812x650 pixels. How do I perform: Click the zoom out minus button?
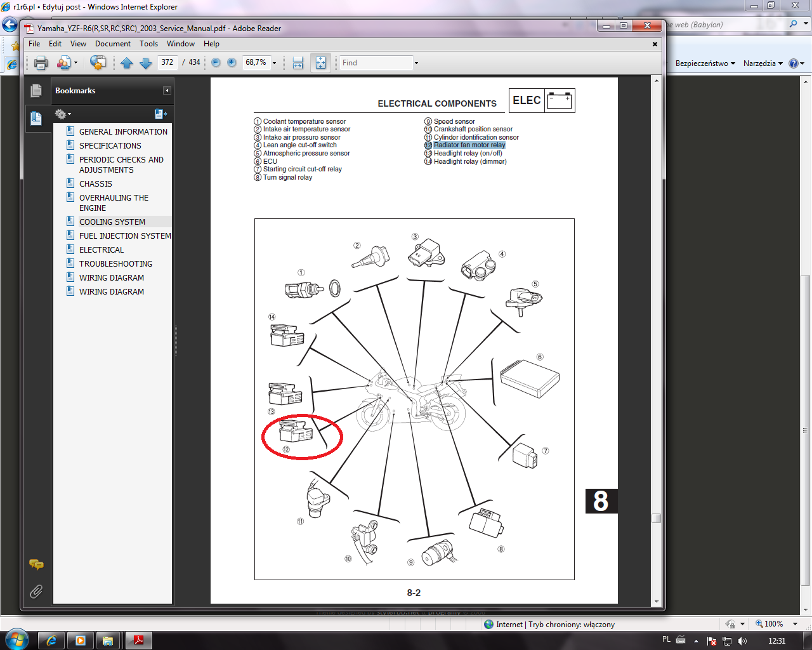216,63
